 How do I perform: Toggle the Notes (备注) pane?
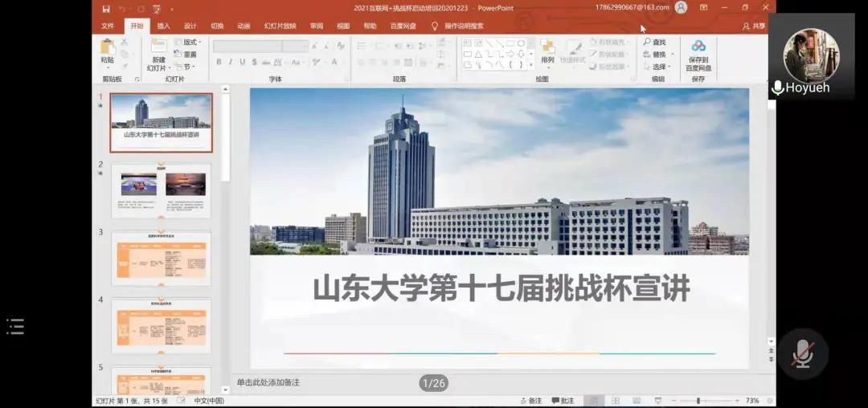[530, 400]
